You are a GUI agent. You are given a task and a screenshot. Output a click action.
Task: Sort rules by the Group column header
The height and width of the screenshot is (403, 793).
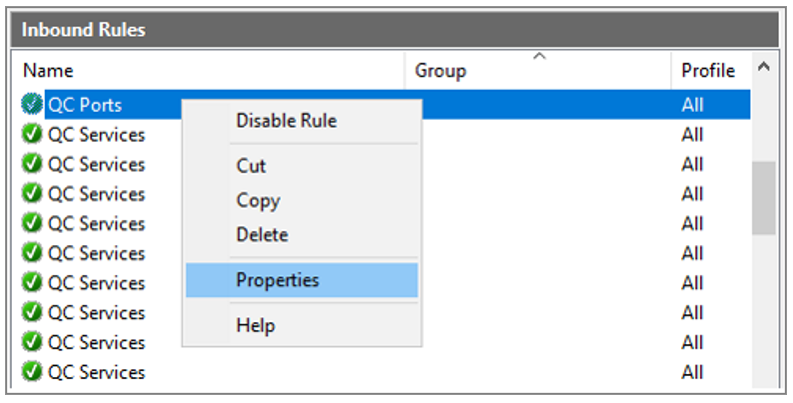538,70
